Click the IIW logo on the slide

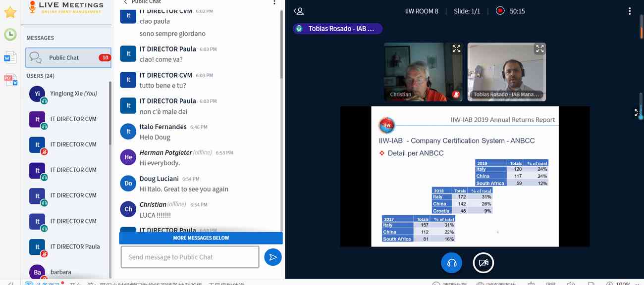pos(387,126)
